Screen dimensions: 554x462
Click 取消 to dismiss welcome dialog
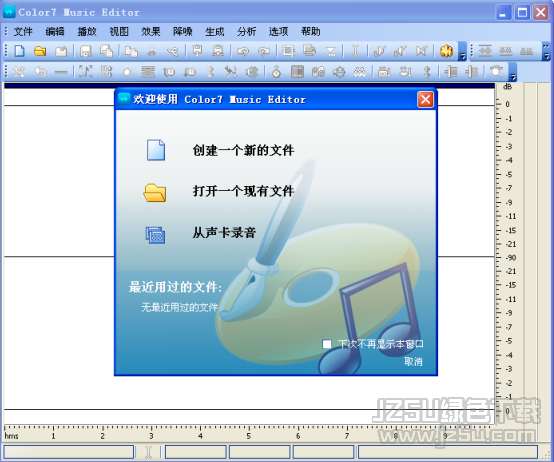(413, 361)
